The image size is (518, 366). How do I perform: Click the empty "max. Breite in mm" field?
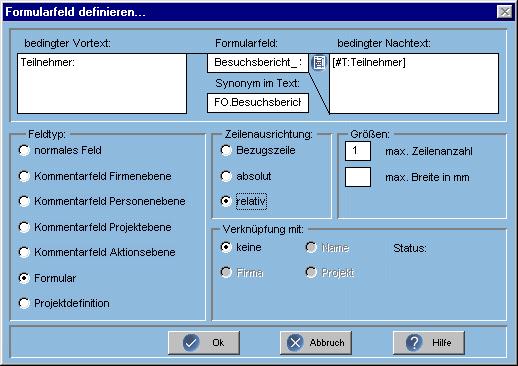pos(358,177)
